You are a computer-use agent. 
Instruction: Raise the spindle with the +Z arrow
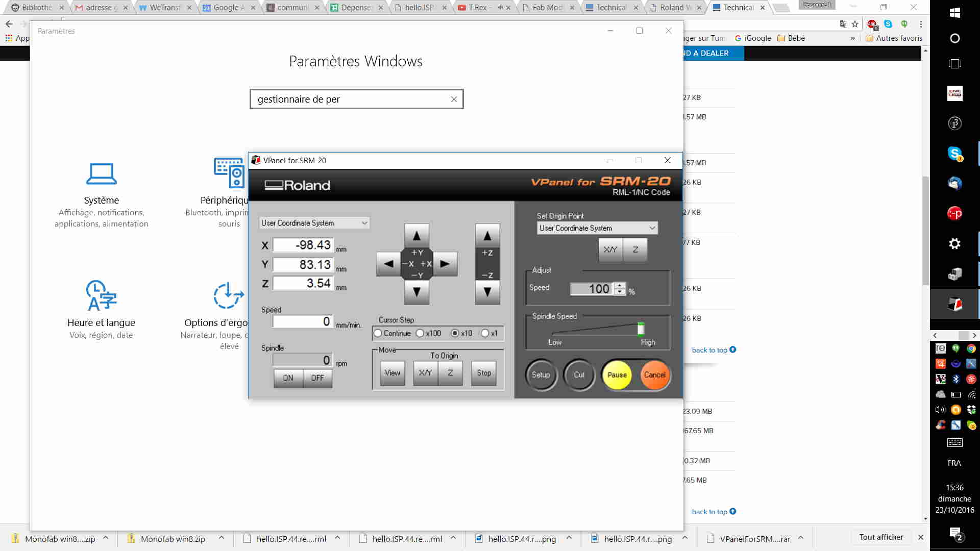coord(487,236)
